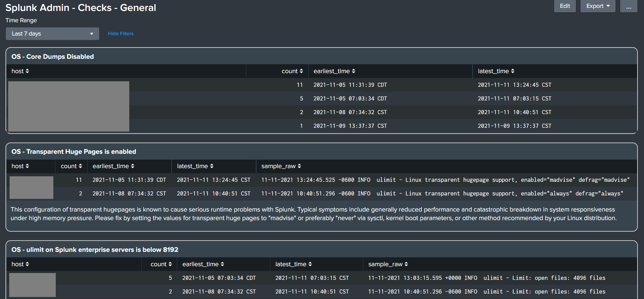The height and width of the screenshot is (299, 644).
Task: Click earliest time 2021-11-05 11:31:39 CDT in Huge Pages table
Action: pos(129,180)
